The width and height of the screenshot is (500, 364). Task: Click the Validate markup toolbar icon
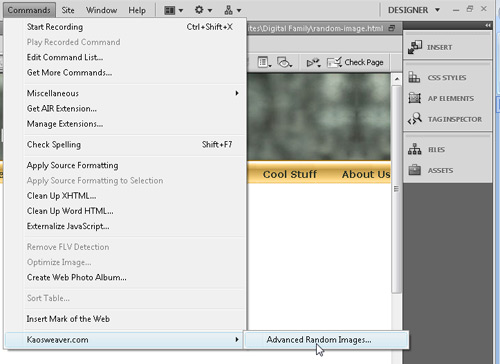[313, 62]
